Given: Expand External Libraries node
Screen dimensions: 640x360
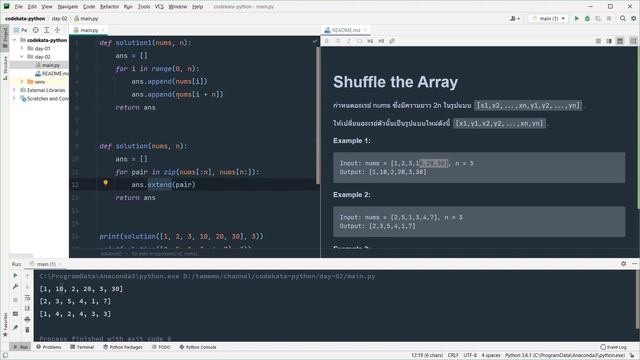Looking at the screenshot, I should [x=14, y=90].
